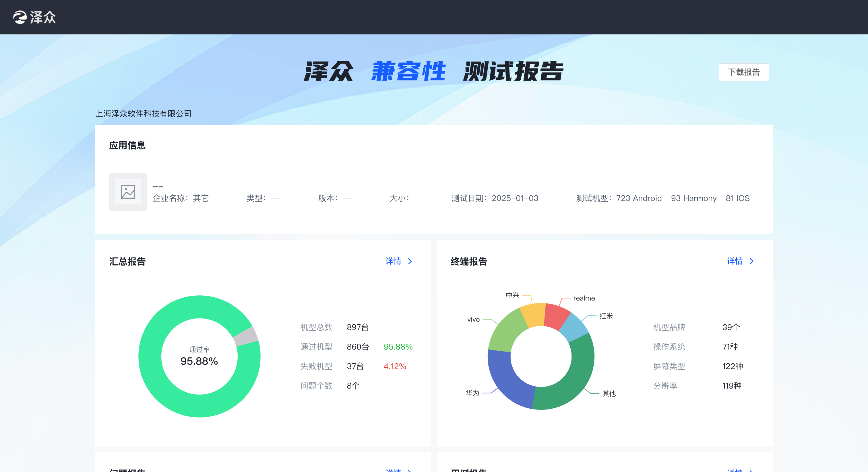Image resolution: width=868 pixels, height=472 pixels.
Task: Click 71种 operating system value
Action: [730, 346]
